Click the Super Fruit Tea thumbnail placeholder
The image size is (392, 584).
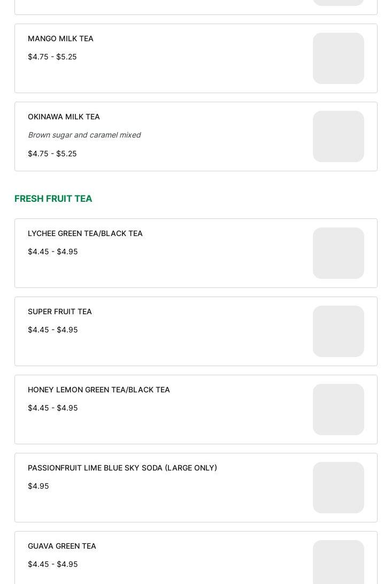point(338,331)
